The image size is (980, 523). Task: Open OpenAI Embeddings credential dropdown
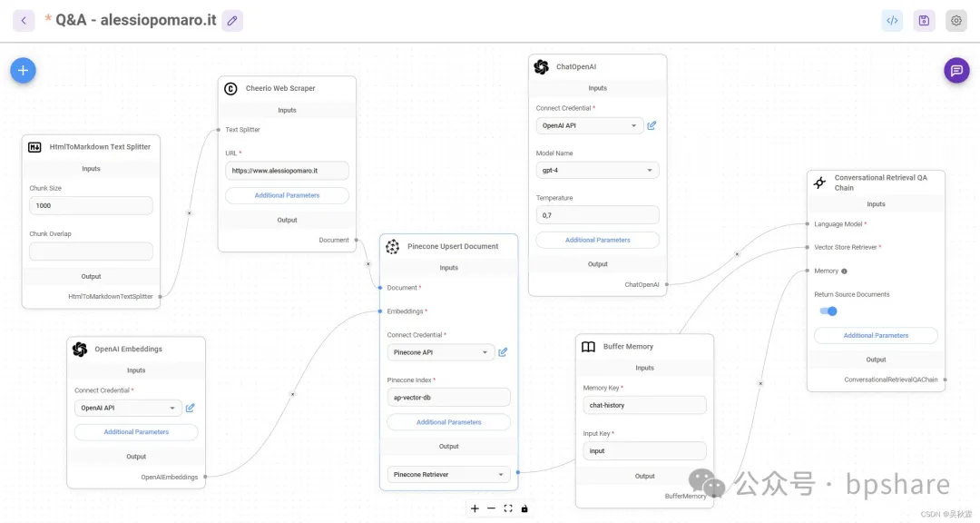point(128,409)
